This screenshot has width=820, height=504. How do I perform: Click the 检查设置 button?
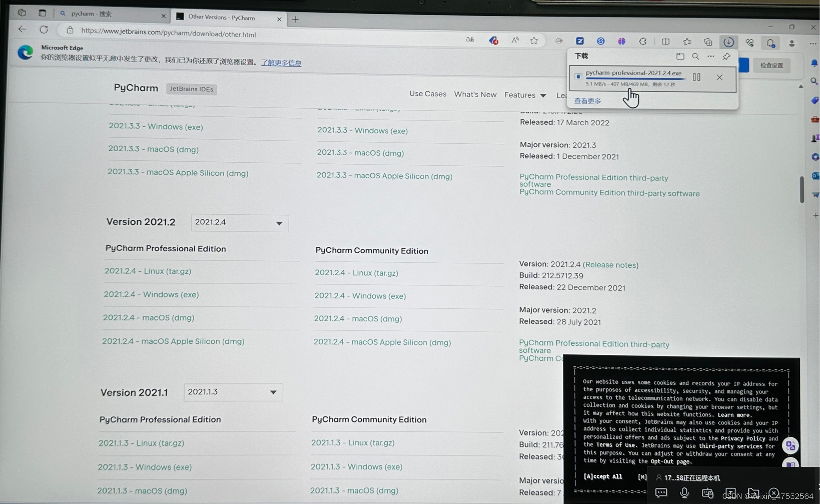click(x=771, y=65)
